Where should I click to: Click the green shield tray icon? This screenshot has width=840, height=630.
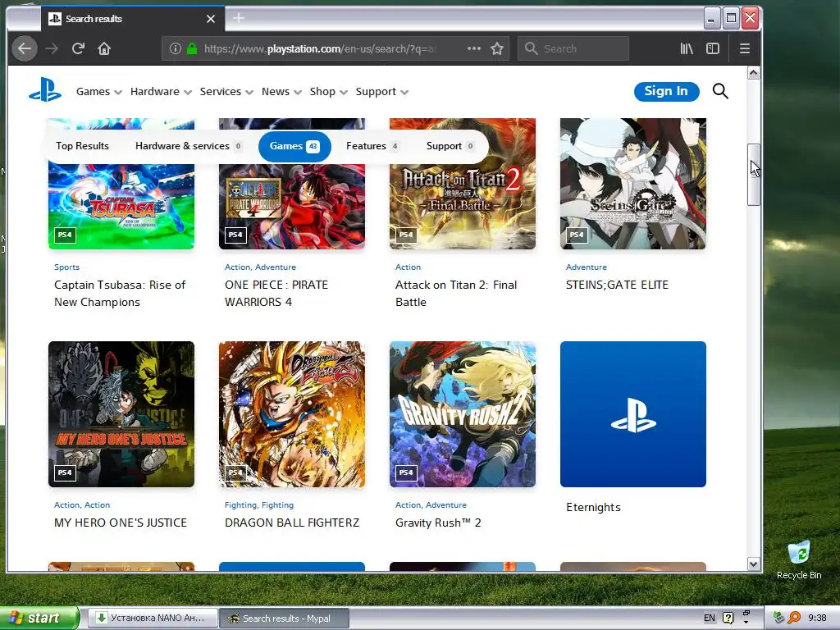(x=779, y=618)
